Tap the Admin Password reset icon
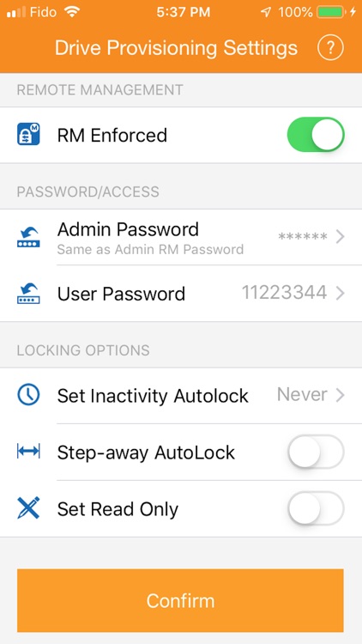Viewport: 362px width, 644px height. (x=28, y=237)
